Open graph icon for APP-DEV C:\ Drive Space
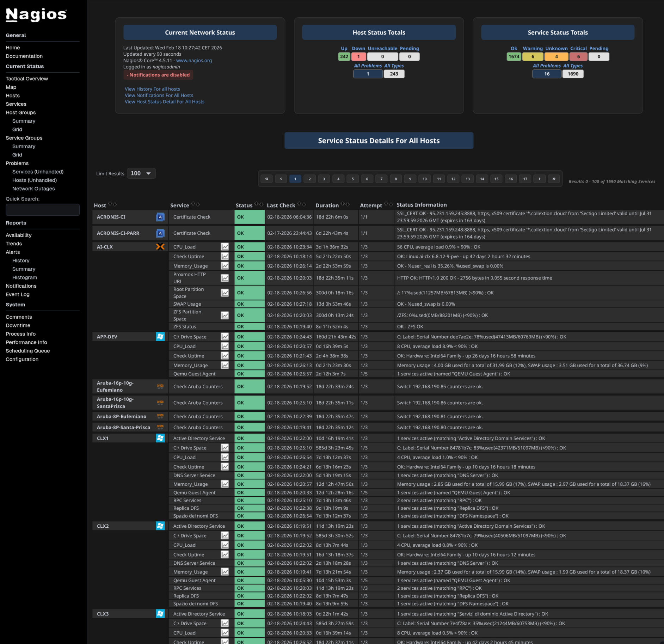The image size is (664, 644). click(225, 337)
